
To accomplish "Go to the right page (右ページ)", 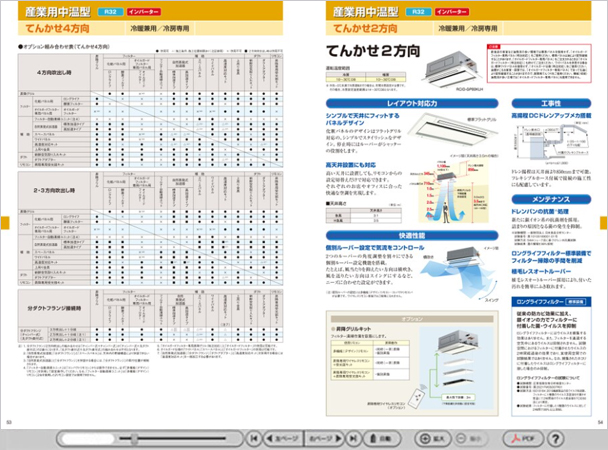I will point(325,439).
